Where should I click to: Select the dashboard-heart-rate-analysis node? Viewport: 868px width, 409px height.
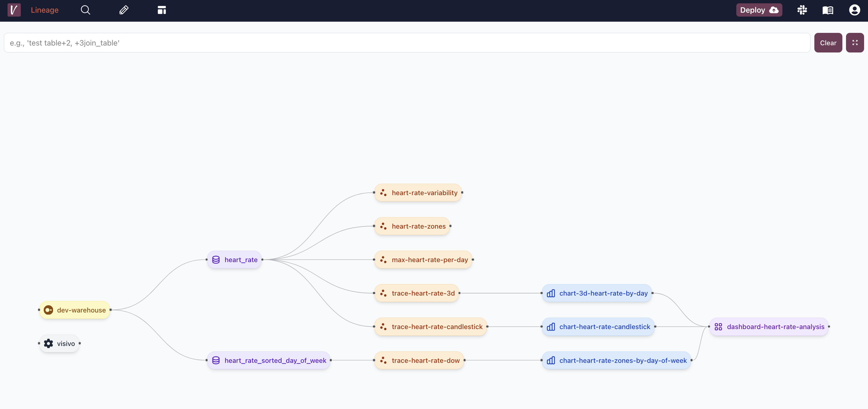(769, 327)
